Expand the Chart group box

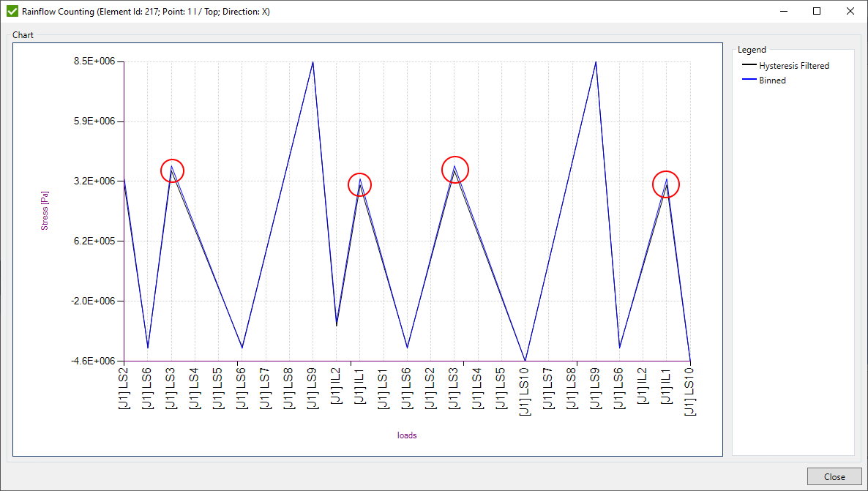[23, 34]
